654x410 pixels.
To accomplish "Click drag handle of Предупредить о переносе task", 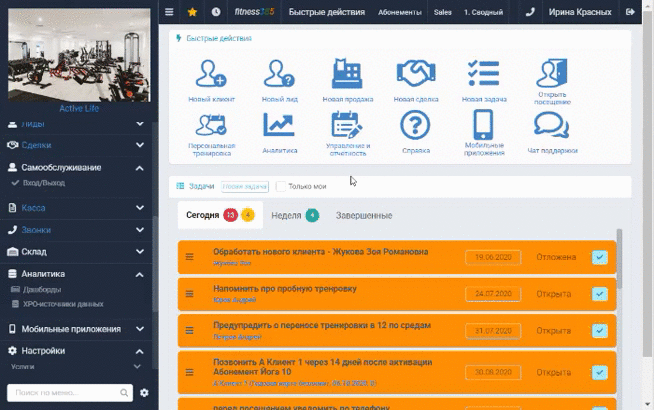I will click(189, 330).
